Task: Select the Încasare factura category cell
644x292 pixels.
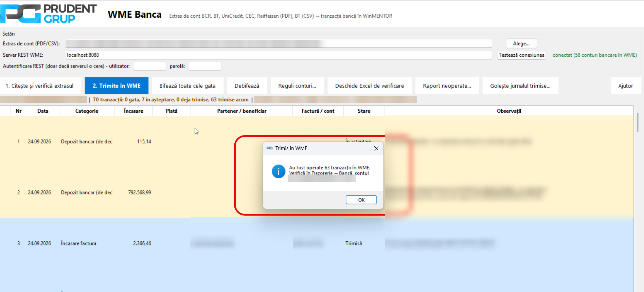Action: [78, 243]
